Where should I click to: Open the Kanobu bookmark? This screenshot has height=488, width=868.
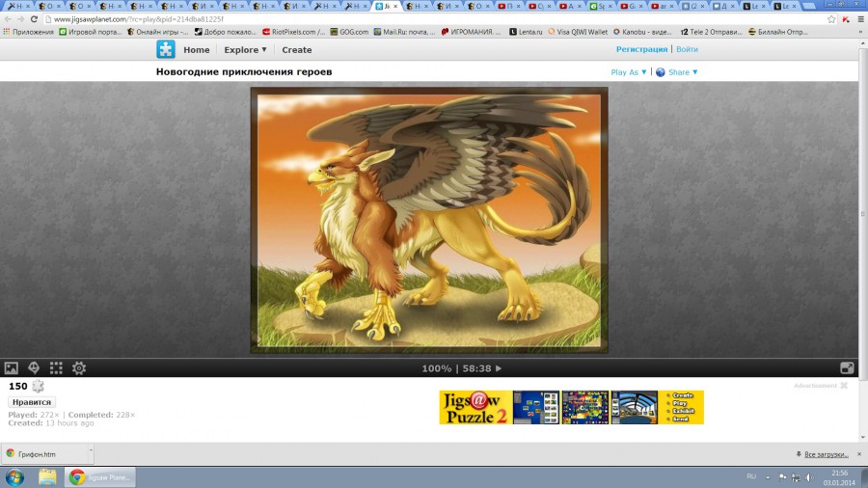pyautogui.click(x=642, y=32)
